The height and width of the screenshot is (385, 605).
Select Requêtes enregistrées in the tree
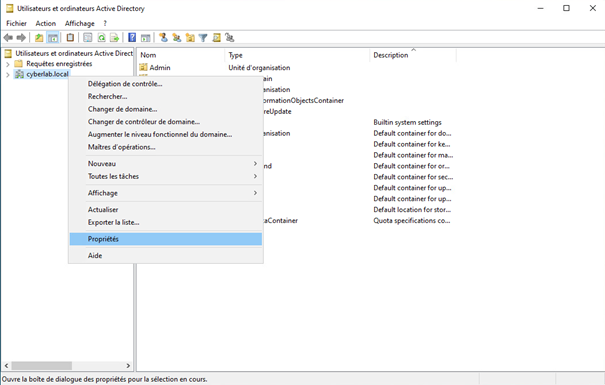coord(59,64)
